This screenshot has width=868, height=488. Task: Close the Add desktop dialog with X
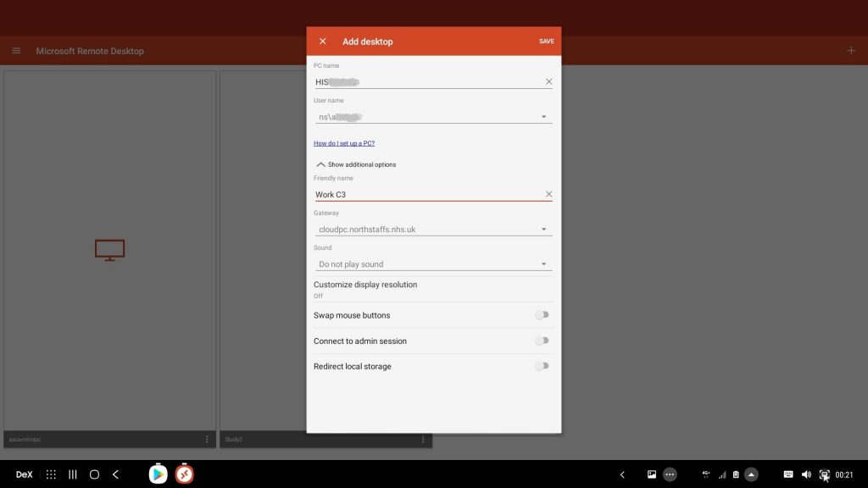(x=322, y=42)
